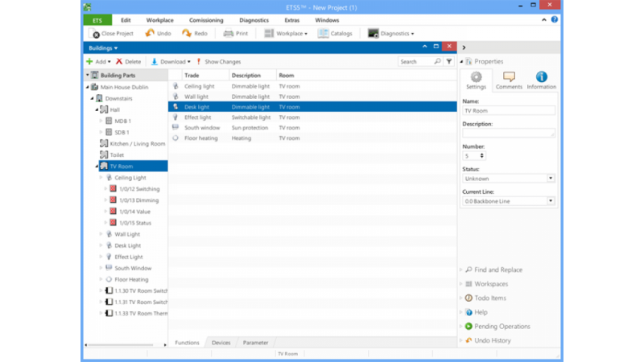Click the Undo arrow icon
The width and height of the screenshot is (644, 362).
pyautogui.click(x=150, y=34)
